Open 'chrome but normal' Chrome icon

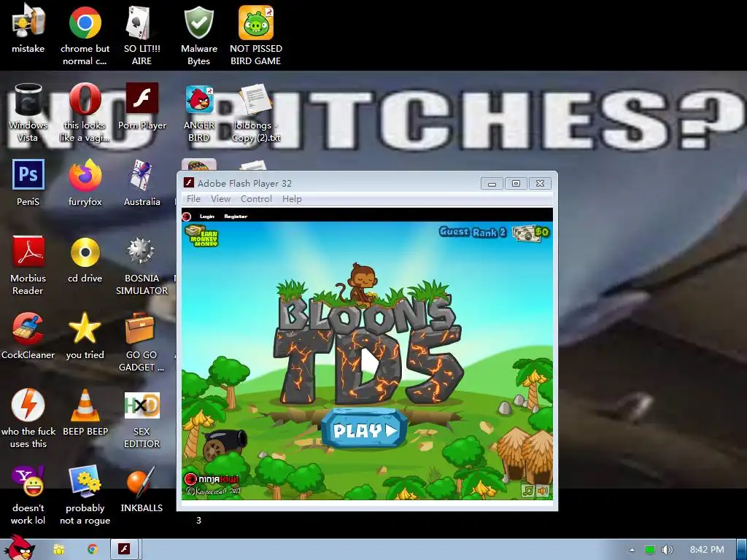85,23
